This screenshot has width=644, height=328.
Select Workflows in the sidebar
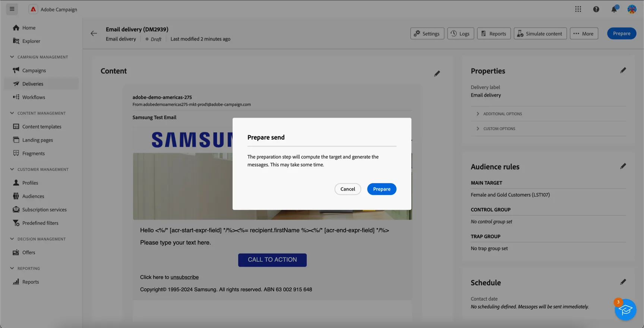34,97
